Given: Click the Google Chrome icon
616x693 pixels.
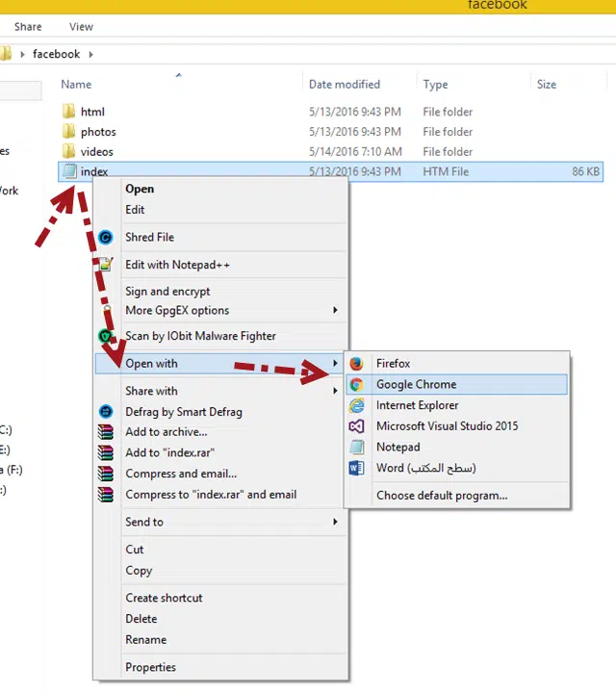Looking at the screenshot, I should (x=356, y=384).
